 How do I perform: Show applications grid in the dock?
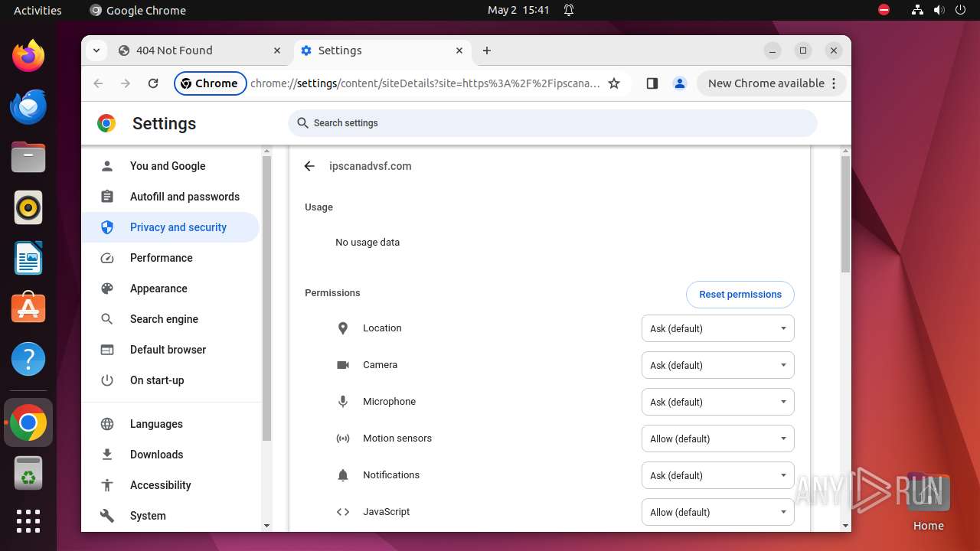pyautogui.click(x=28, y=521)
